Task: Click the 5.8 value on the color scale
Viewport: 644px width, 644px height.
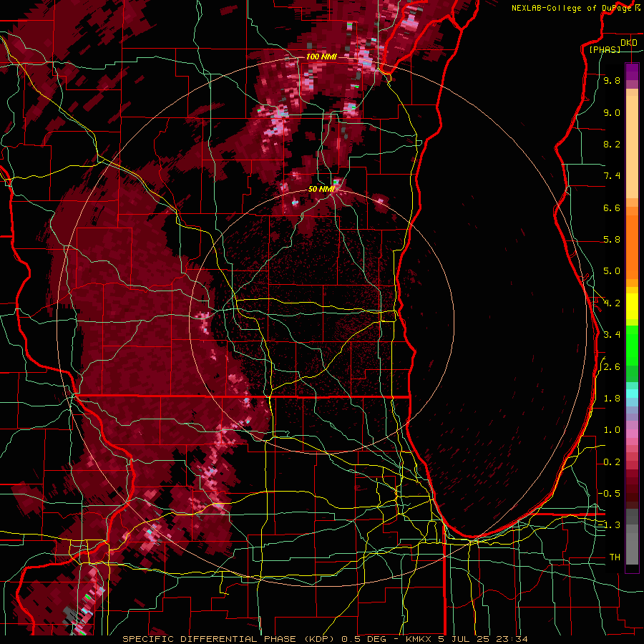Action: 612,240
